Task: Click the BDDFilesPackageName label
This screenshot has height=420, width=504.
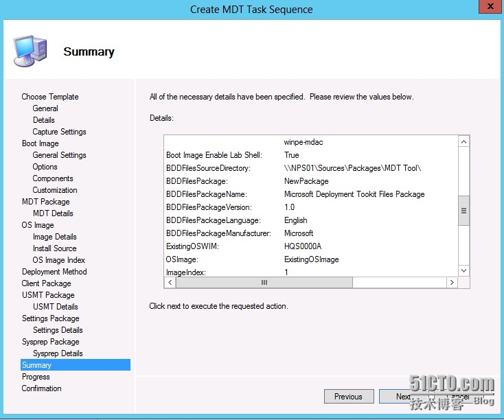Action: coord(207,194)
